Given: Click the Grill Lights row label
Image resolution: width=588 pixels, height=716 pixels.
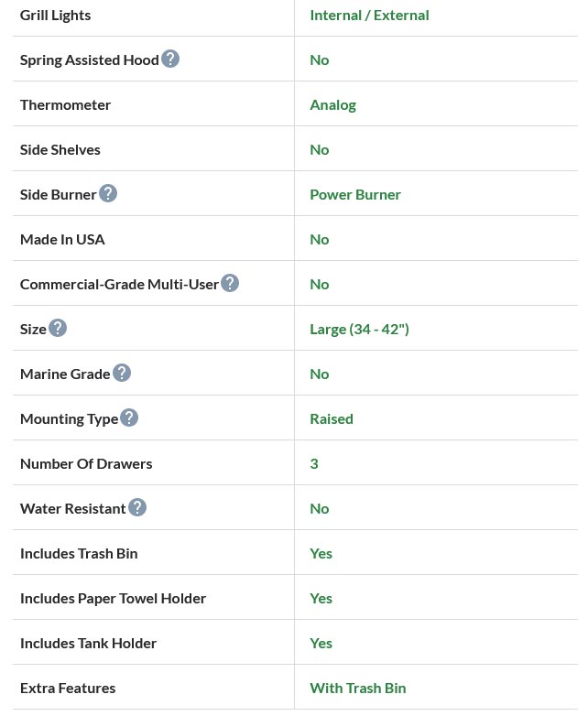Looking at the screenshot, I should [55, 15].
